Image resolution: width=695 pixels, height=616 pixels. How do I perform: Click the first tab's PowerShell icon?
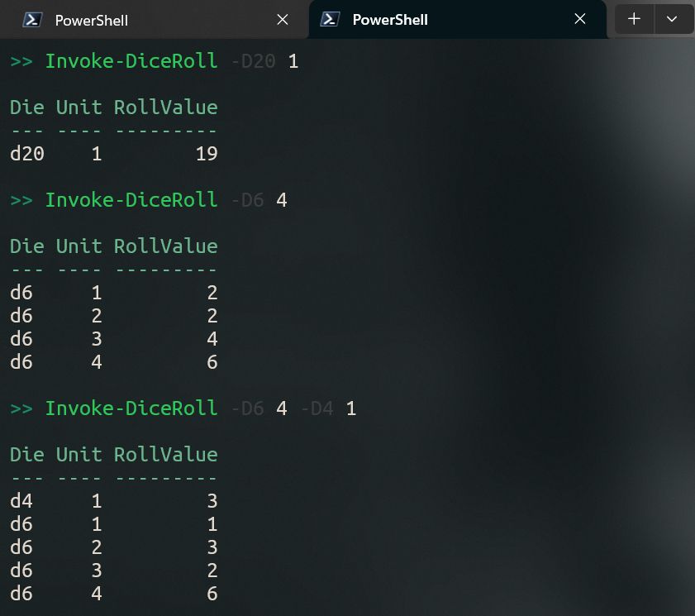tap(32, 20)
